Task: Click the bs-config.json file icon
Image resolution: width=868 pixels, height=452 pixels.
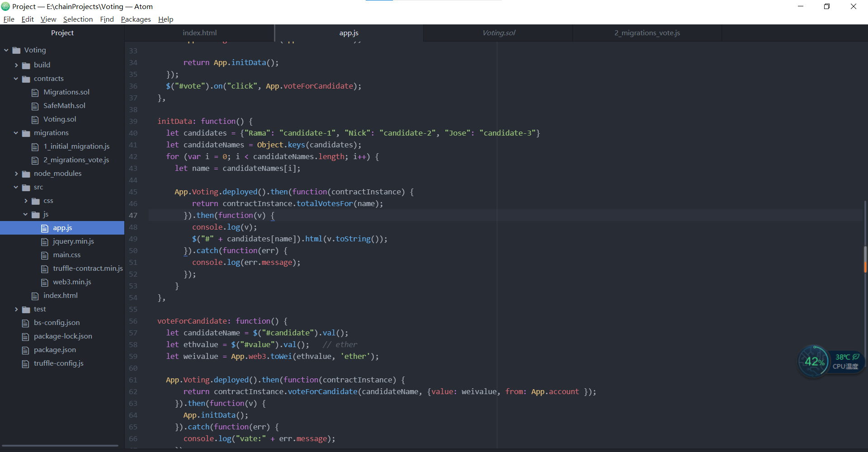Action: [x=26, y=323]
